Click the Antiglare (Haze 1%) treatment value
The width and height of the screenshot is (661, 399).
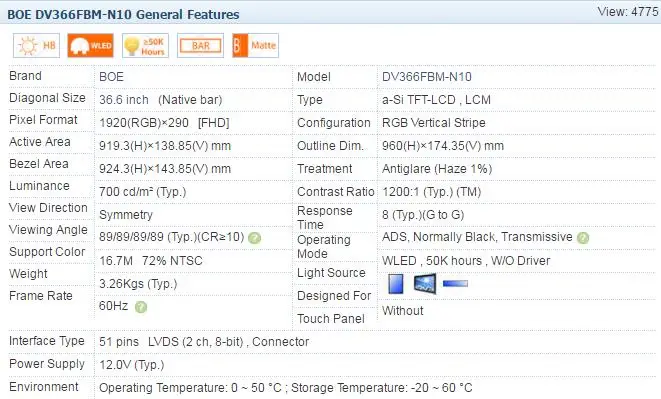coord(437,169)
